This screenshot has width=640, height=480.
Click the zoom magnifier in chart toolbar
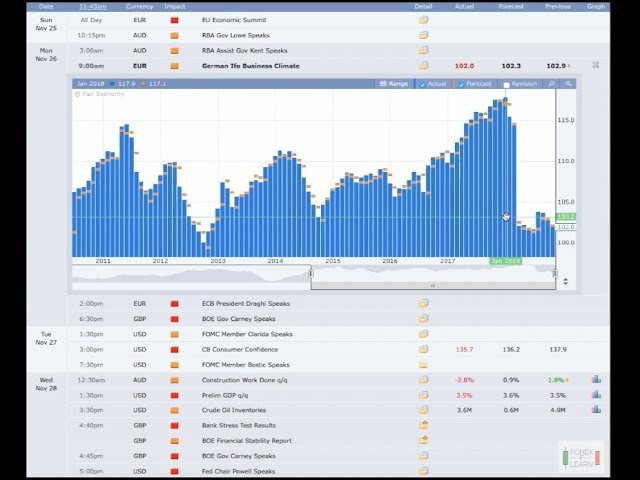pyautogui.click(x=569, y=84)
